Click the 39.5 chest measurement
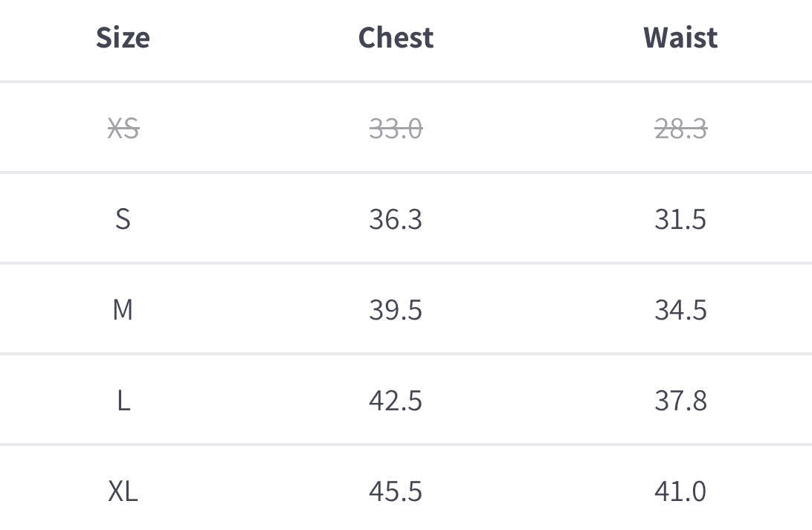This screenshot has height=530, width=812. click(x=396, y=309)
